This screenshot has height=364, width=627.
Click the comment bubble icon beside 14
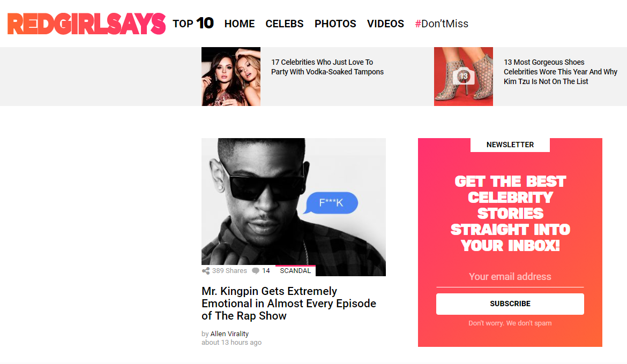point(256,271)
